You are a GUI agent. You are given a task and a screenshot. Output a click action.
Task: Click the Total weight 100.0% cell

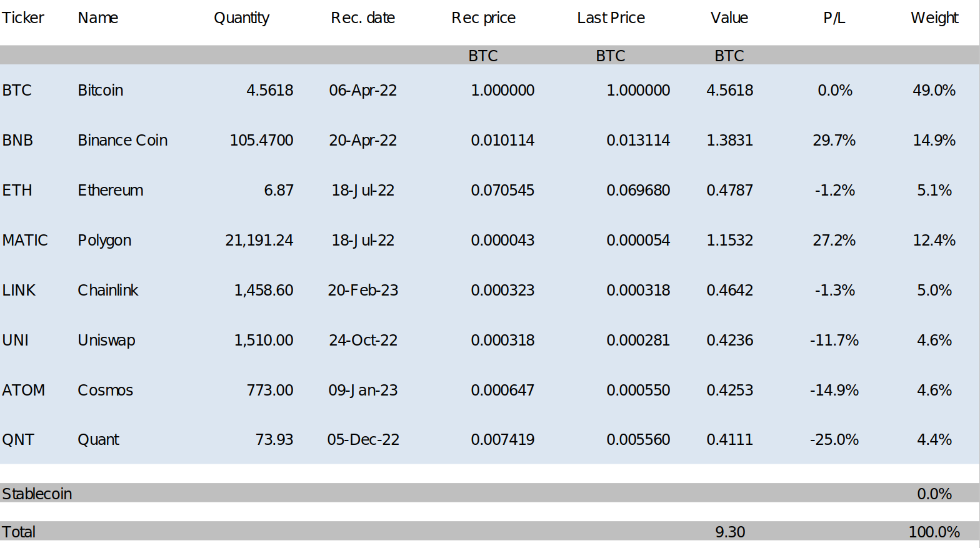tap(934, 532)
